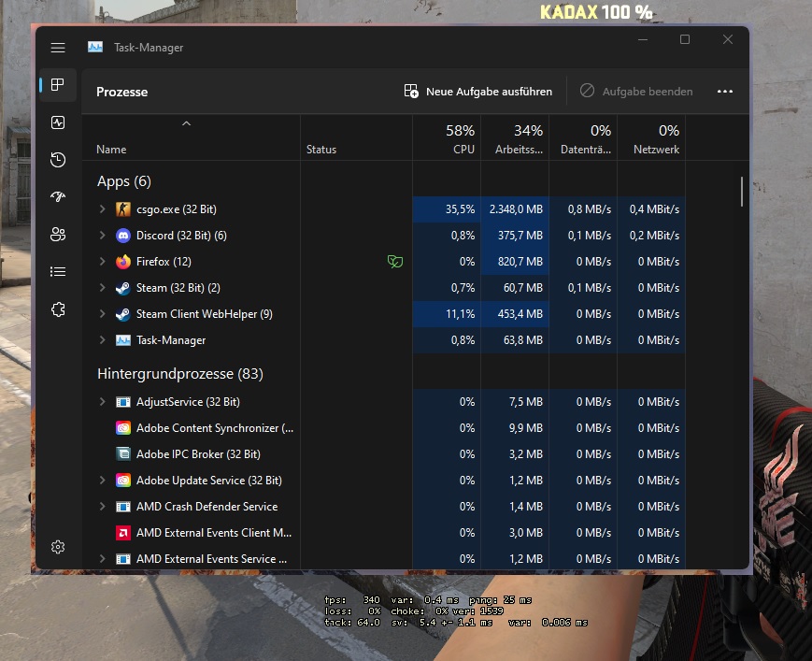Click the Steam Client WebHelper icon
Image resolution: width=812 pixels, height=661 pixels.
click(x=123, y=314)
